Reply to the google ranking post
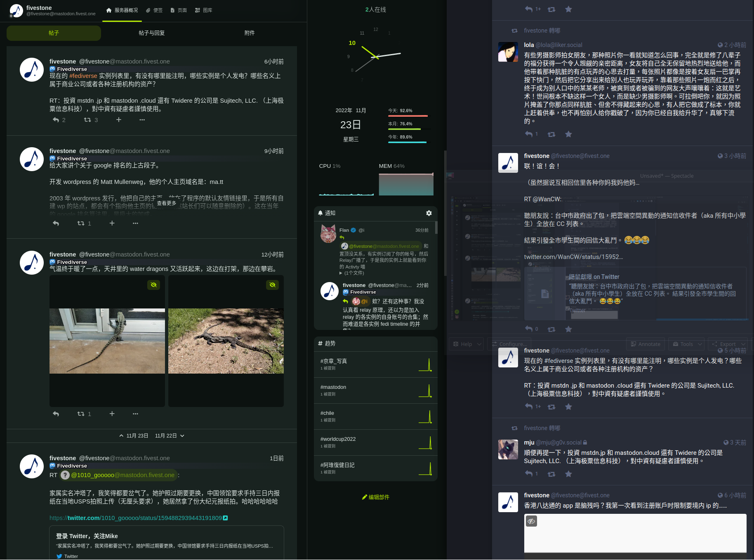Viewport: 754px width, 560px height. (x=56, y=223)
